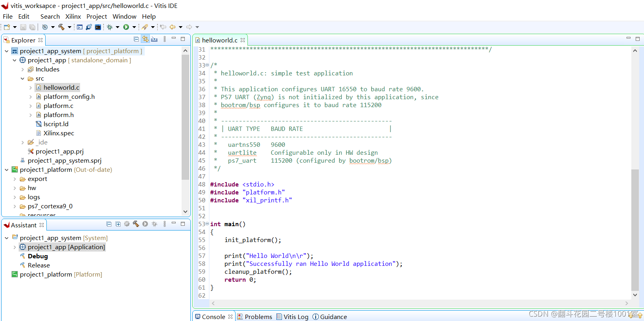Select helloworld.c in Explorer tree
The height and width of the screenshot is (321, 644).
point(58,88)
